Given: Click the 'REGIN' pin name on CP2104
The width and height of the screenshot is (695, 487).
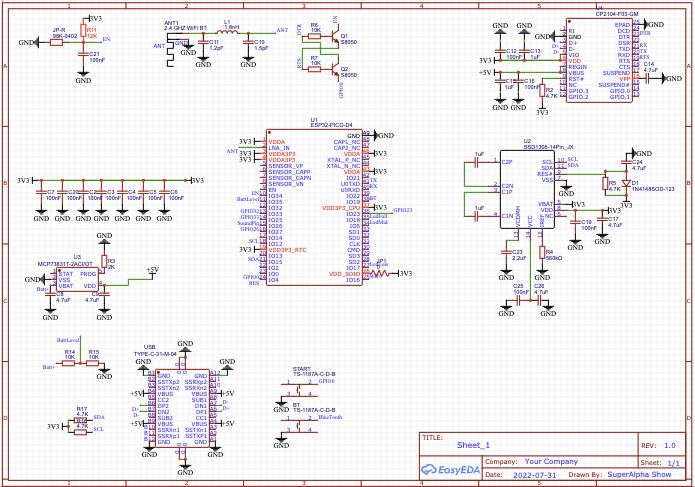Looking at the screenshot, I should pos(578,67).
